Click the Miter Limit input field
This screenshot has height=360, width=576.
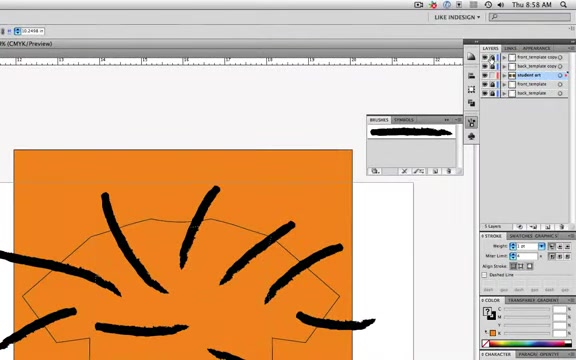[x=526, y=256]
